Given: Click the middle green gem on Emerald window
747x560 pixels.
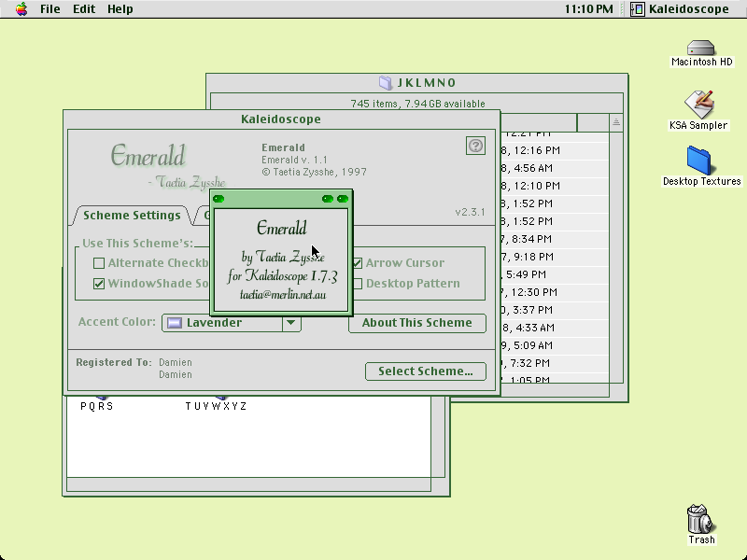Looking at the screenshot, I should point(328,199).
